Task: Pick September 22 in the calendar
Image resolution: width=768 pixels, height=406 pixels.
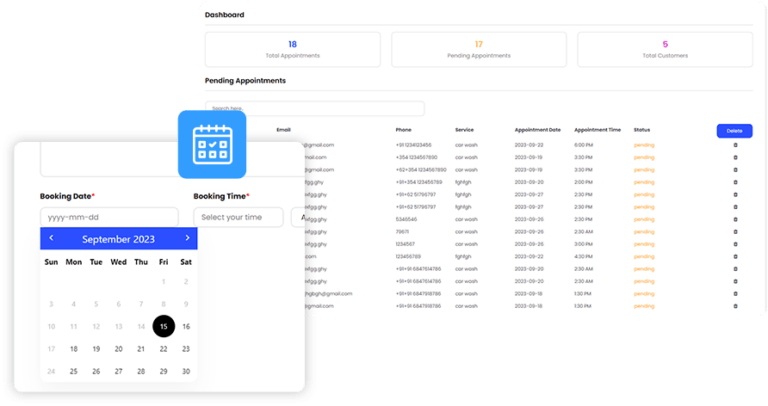Action: pos(164,349)
